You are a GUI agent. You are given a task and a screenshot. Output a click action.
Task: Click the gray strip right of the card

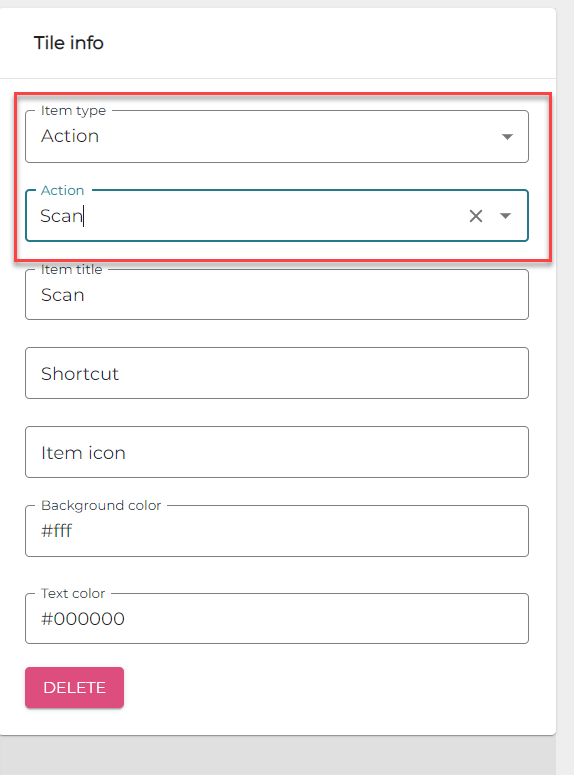565,388
